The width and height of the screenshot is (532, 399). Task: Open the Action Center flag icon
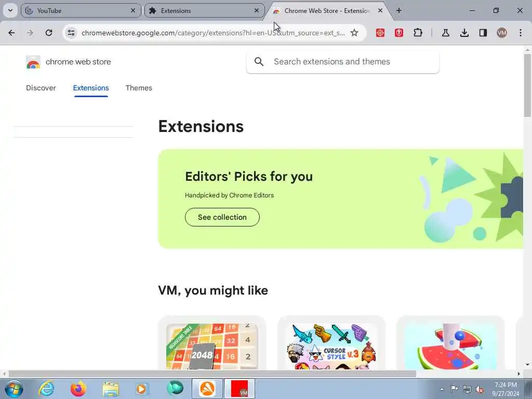click(x=454, y=389)
